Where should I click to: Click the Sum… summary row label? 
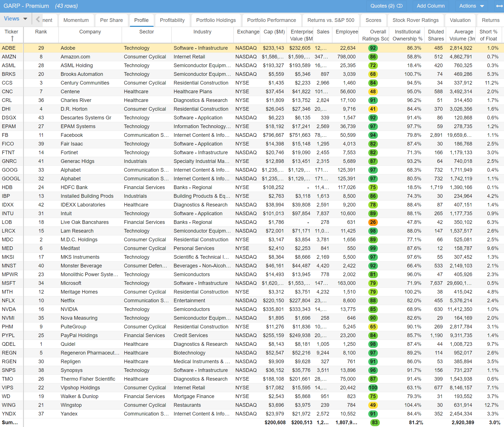pos(10,423)
